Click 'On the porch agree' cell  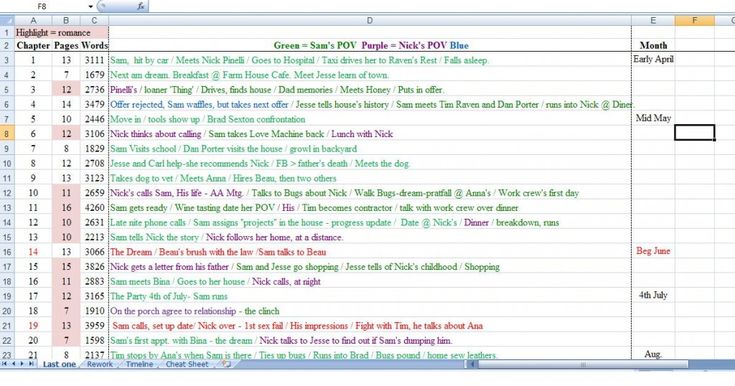[x=370, y=311]
